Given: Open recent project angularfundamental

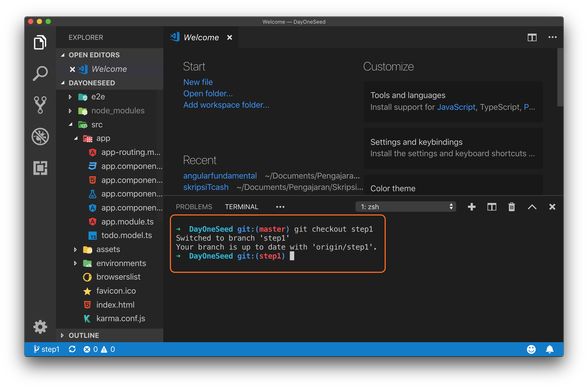Looking at the screenshot, I should [220, 176].
